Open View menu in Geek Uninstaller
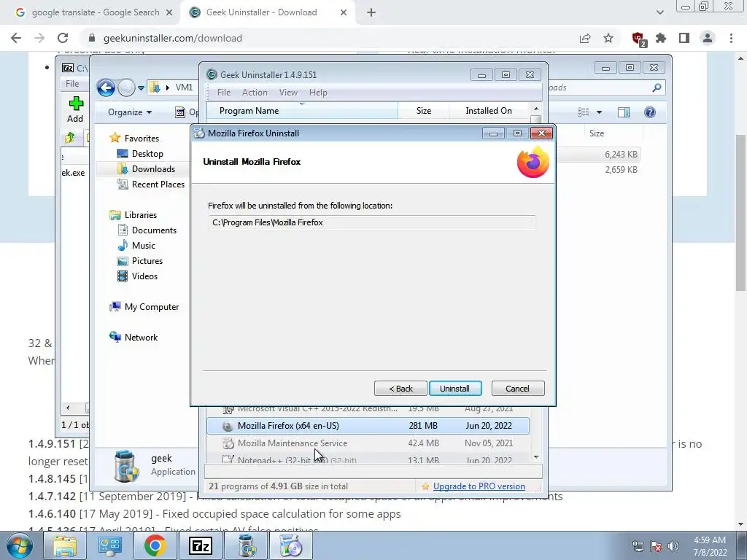Viewport: 747px width, 560px height. point(288,93)
